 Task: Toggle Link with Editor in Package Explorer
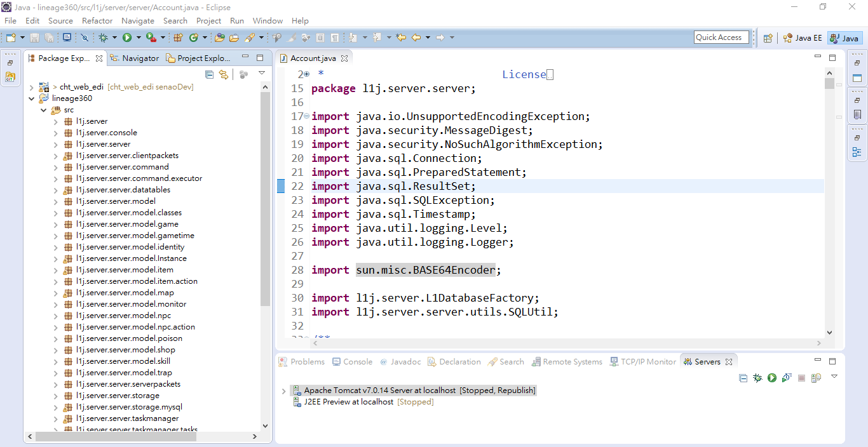tap(224, 74)
